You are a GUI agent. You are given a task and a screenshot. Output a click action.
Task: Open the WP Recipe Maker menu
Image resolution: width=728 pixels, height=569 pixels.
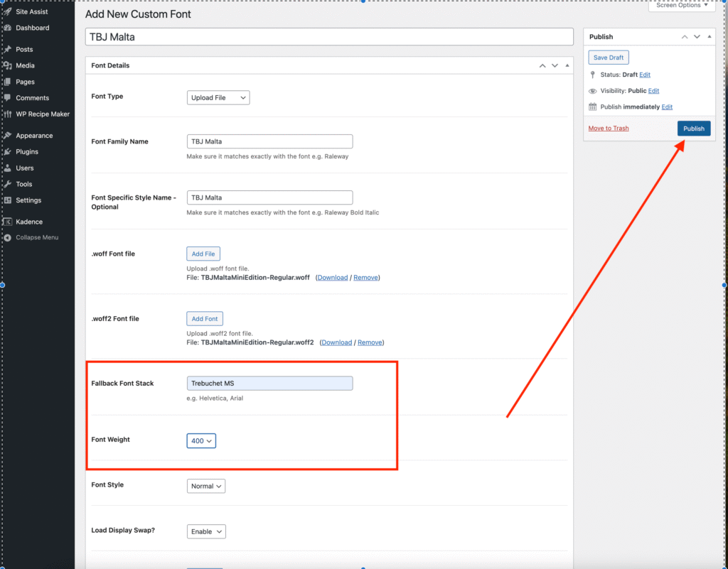(x=43, y=114)
